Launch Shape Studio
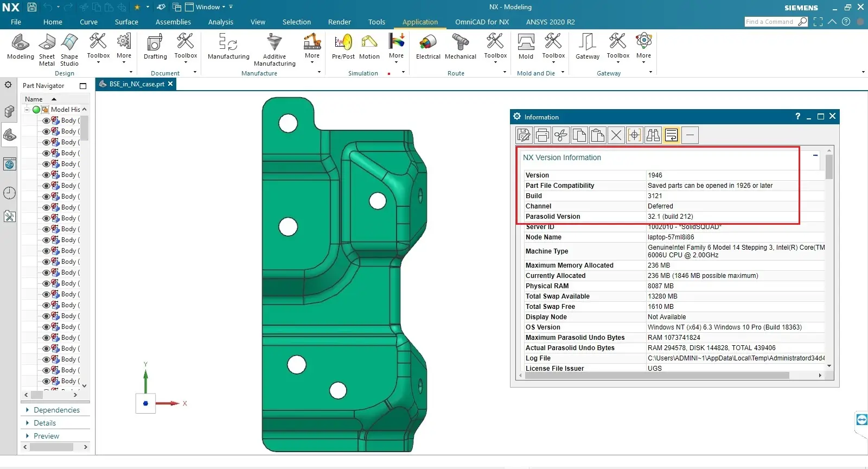This screenshot has height=469, width=868. click(x=69, y=50)
